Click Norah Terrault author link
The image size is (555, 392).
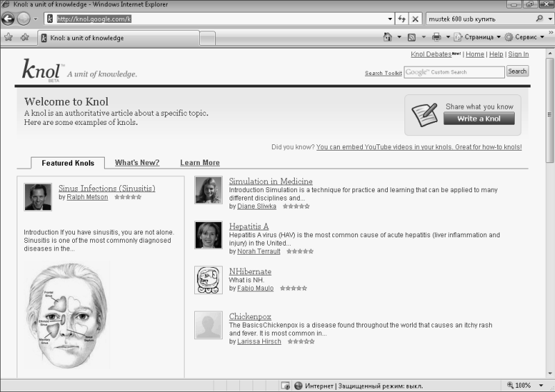coord(258,251)
